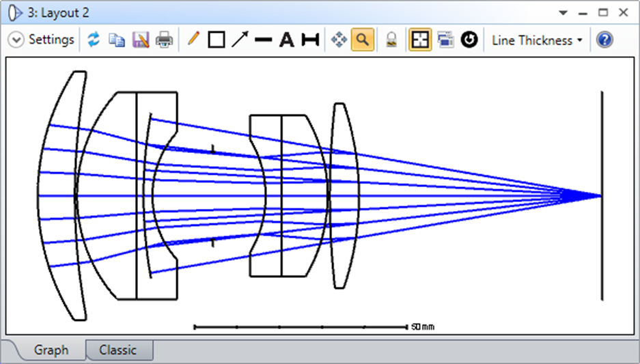Activate the pan move tool
This screenshot has height=364, width=640.
339,40
